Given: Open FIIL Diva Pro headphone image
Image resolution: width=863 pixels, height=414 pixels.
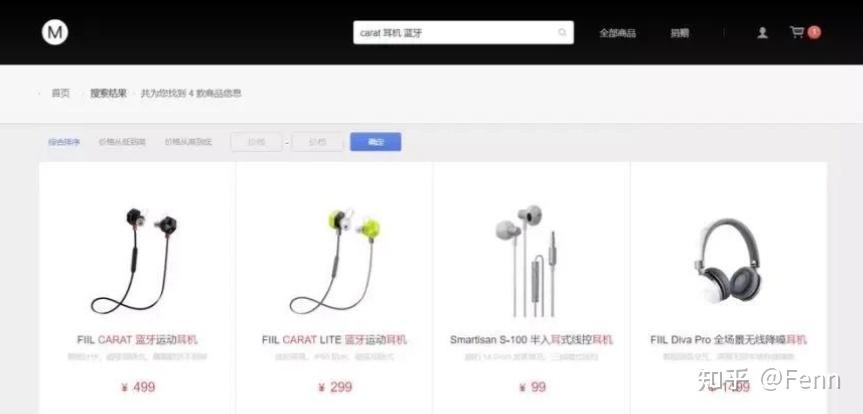Looking at the screenshot, I should 728,261.
